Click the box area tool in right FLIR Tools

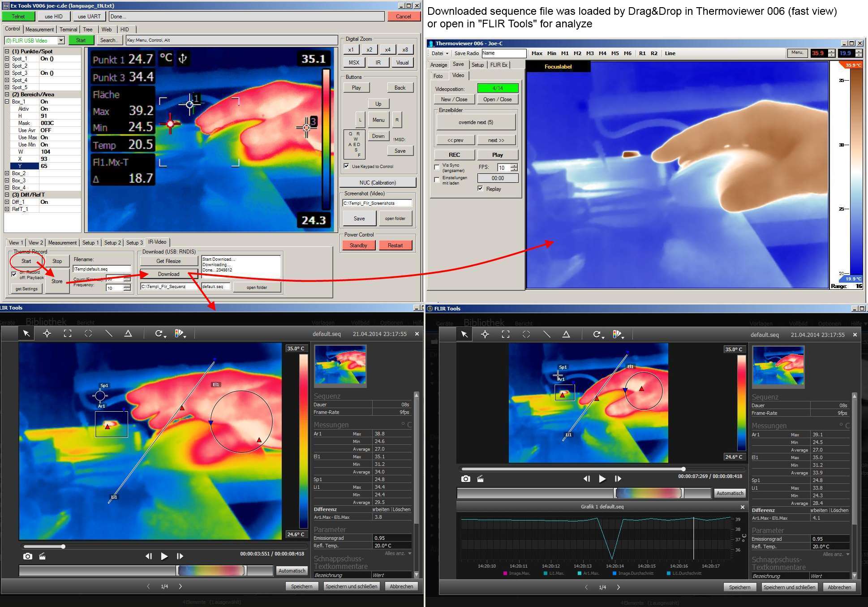coord(506,334)
